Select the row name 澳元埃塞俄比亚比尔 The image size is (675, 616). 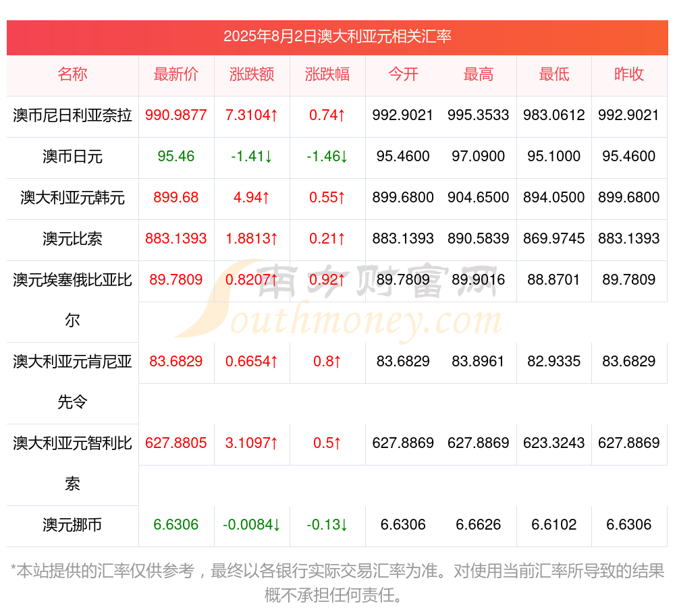(x=72, y=300)
